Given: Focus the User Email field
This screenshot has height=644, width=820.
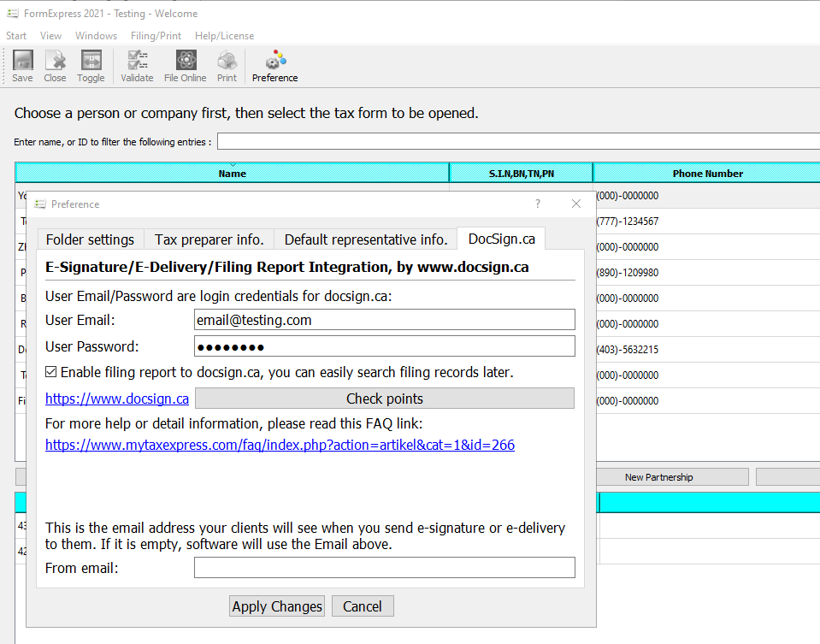Looking at the screenshot, I should [x=385, y=320].
